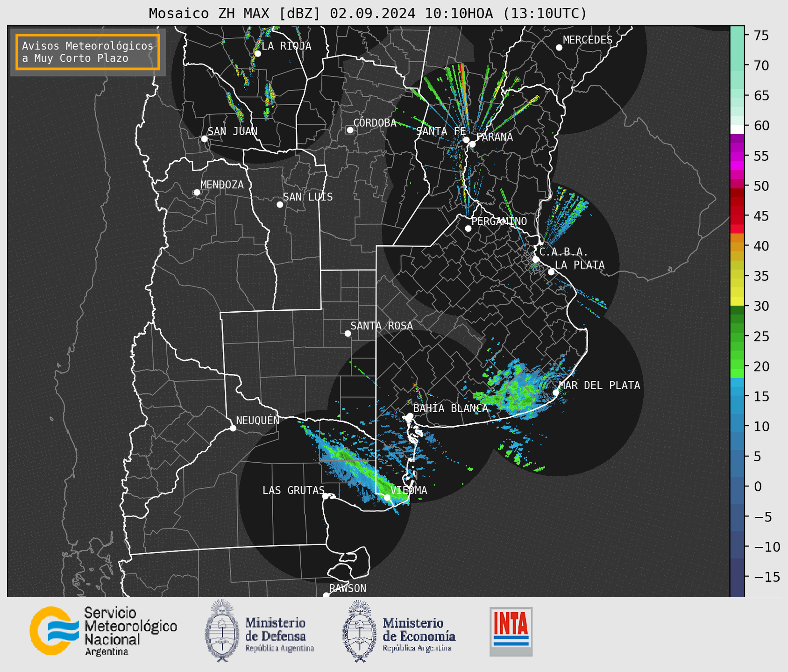The image size is (788, 672).
Task: Click the PERGAMINO city label
Action: (x=499, y=221)
